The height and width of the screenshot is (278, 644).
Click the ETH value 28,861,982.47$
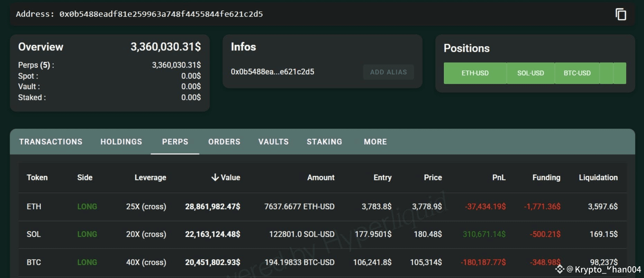tap(212, 207)
